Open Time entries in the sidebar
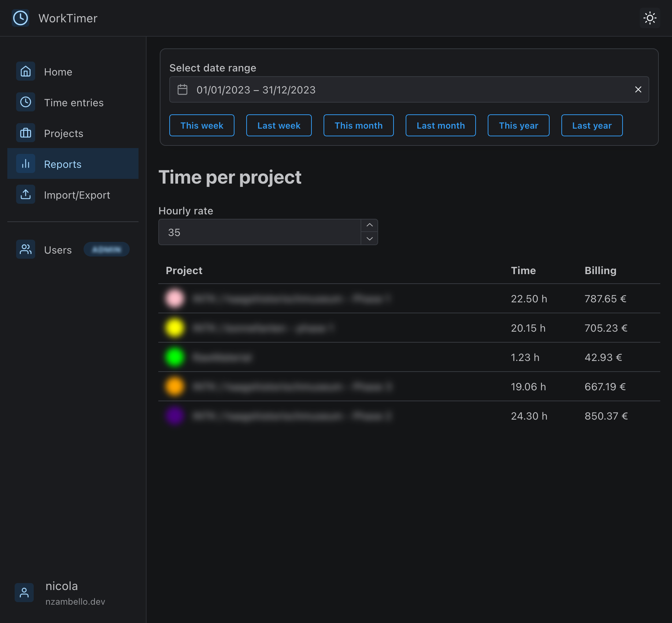Image resolution: width=672 pixels, height=623 pixels. pos(74,103)
